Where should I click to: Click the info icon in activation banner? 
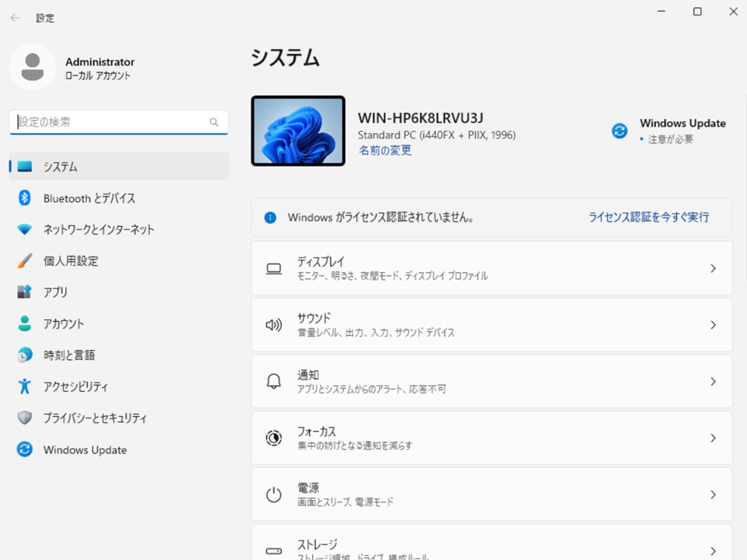(270, 218)
